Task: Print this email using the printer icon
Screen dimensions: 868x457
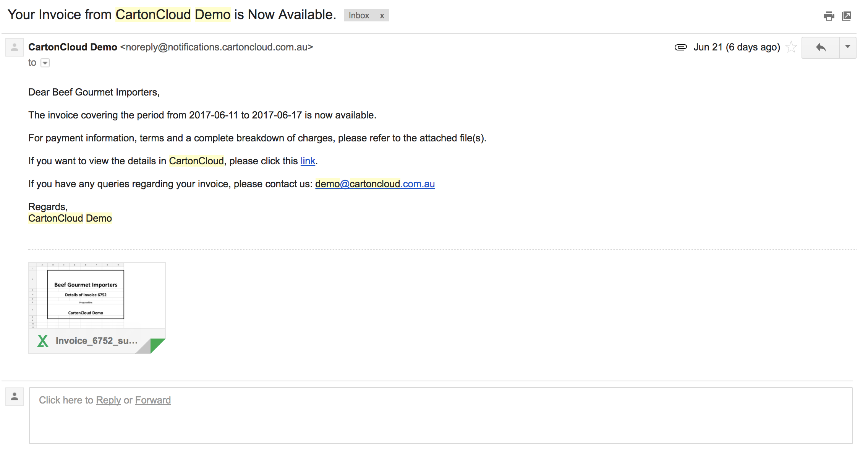Action: [829, 16]
